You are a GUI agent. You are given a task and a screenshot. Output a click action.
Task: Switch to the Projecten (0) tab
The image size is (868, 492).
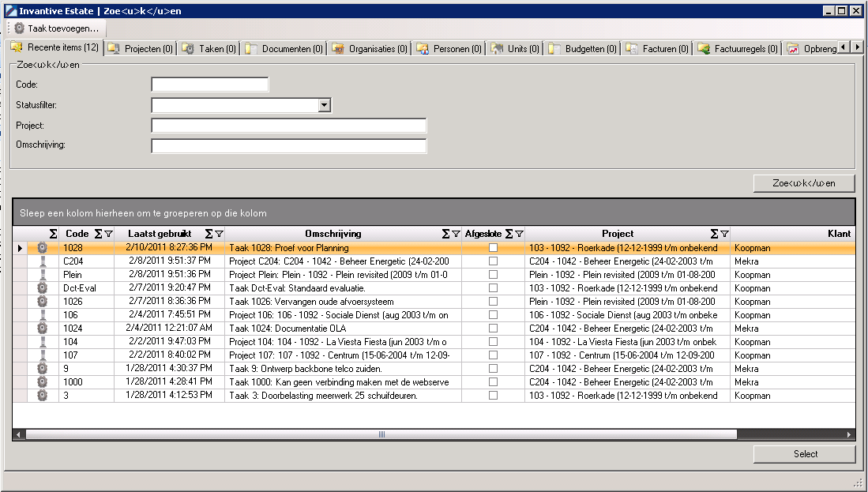pos(141,49)
